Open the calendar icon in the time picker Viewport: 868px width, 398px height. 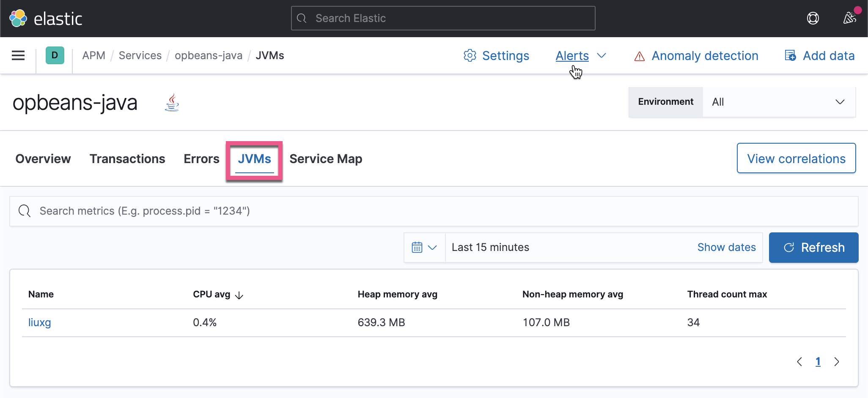click(418, 247)
